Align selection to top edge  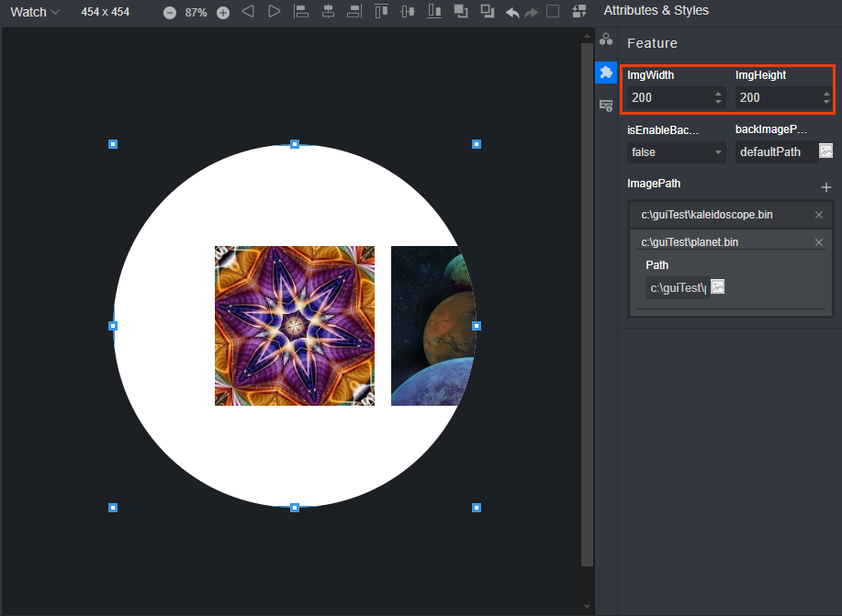point(381,12)
